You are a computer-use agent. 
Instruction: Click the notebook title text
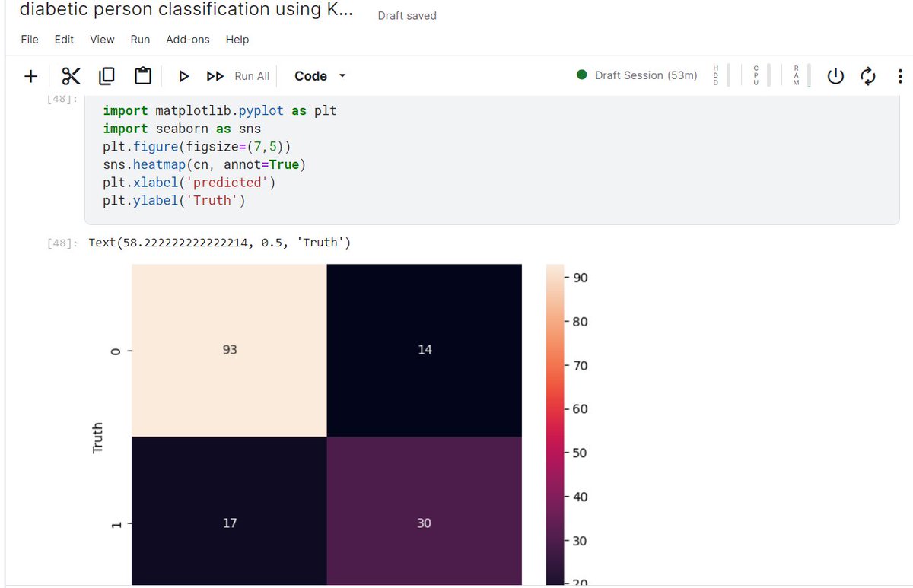(186, 10)
